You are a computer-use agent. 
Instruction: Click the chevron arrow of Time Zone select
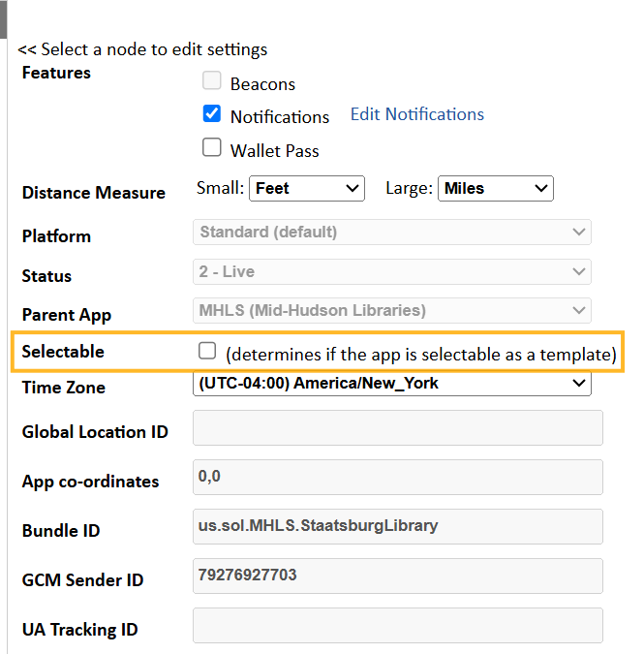coord(578,383)
